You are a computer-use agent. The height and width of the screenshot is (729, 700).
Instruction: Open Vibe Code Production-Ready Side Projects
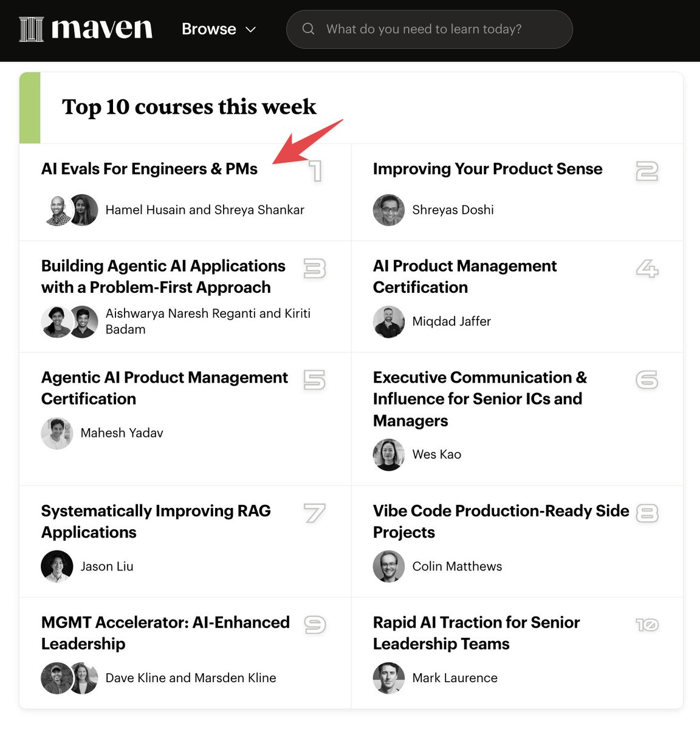[501, 521]
